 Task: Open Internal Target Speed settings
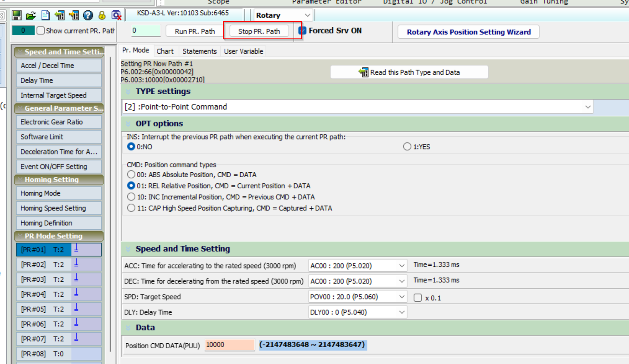[59, 95]
